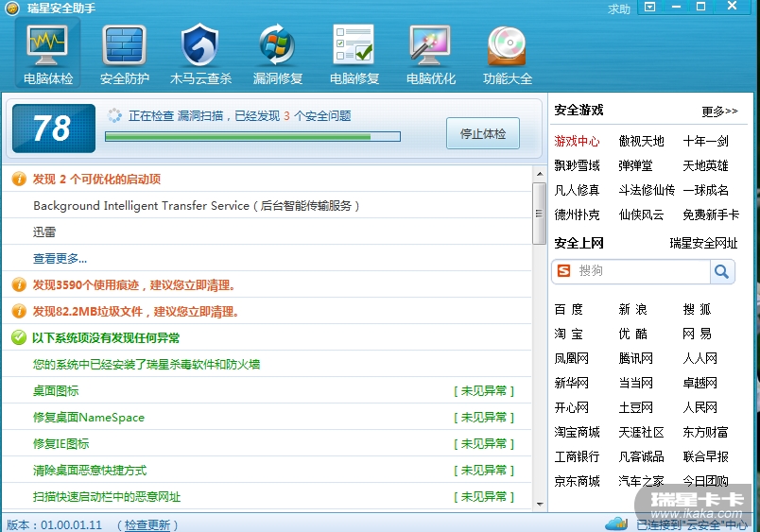The height and width of the screenshot is (532, 760).
Task: Open 木马云查杀 shield icon
Action: click(x=199, y=44)
